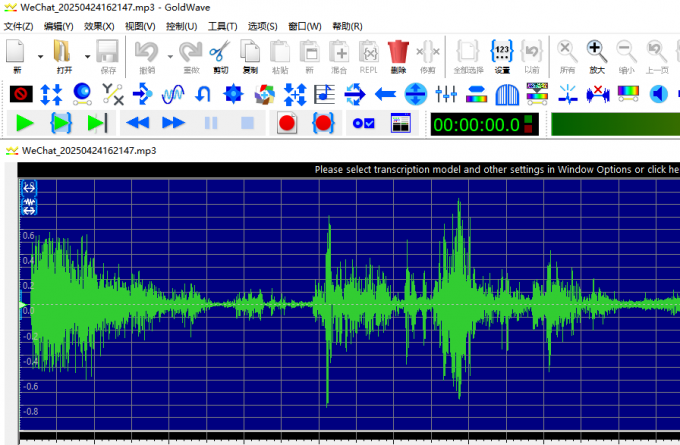This screenshot has width=680, height=445.
Task: Open the 设置 selection settings icon
Action: (x=502, y=52)
